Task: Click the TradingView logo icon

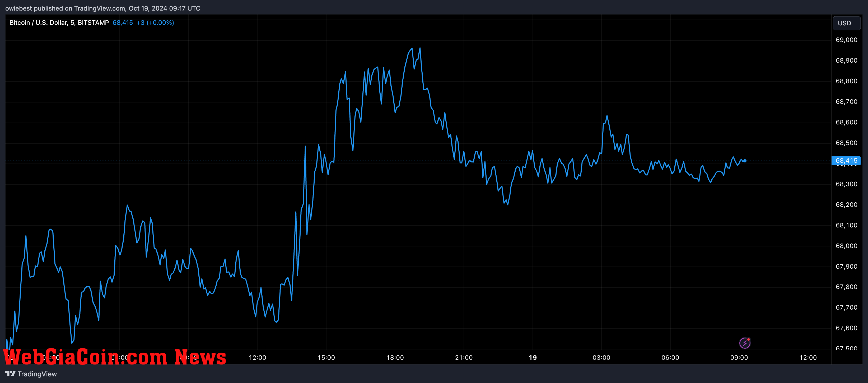Action: 11,373
